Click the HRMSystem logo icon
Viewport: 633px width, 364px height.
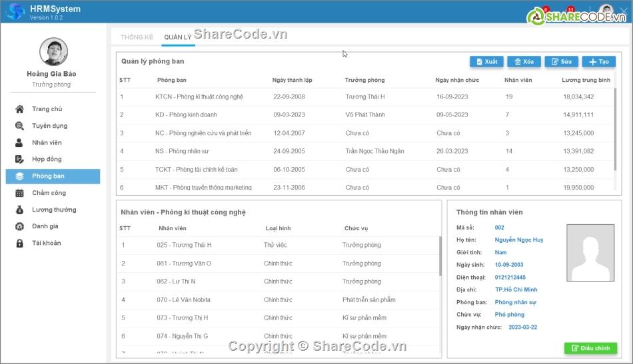click(x=15, y=11)
